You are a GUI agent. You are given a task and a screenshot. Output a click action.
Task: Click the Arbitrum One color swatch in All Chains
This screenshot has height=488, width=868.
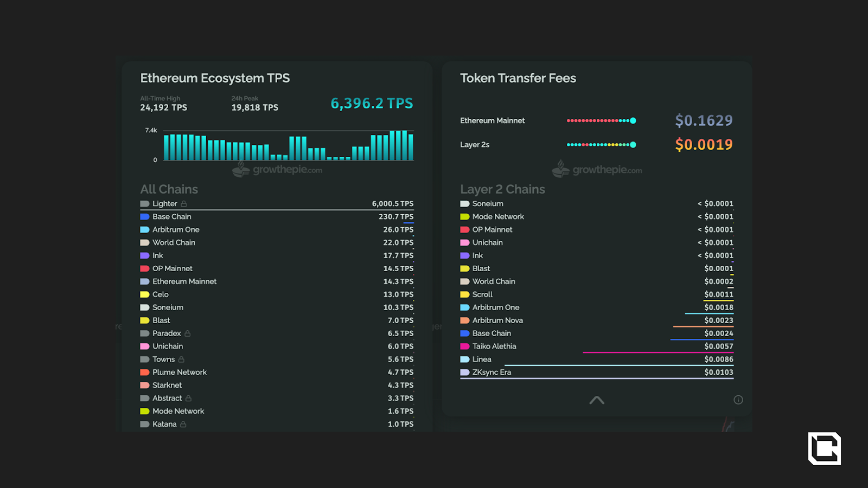click(x=145, y=230)
